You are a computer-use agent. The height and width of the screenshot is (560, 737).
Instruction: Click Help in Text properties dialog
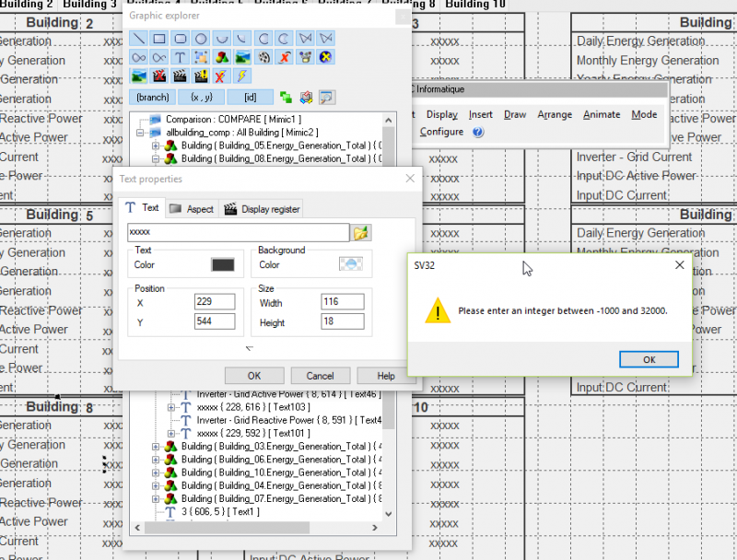385,376
